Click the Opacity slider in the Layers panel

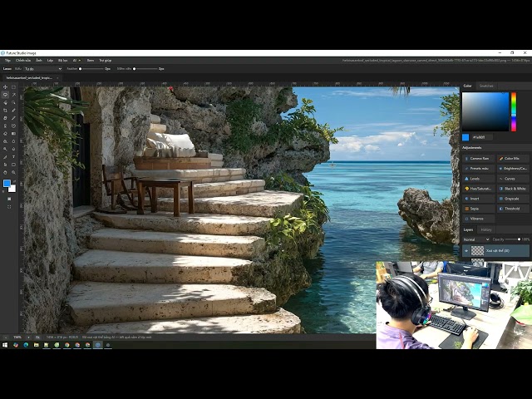tap(514, 239)
